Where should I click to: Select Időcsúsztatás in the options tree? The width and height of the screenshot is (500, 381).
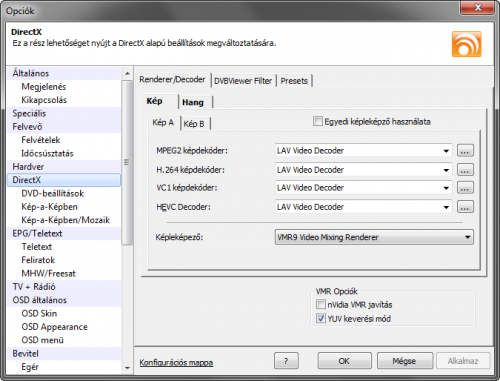click(x=64, y=153)
